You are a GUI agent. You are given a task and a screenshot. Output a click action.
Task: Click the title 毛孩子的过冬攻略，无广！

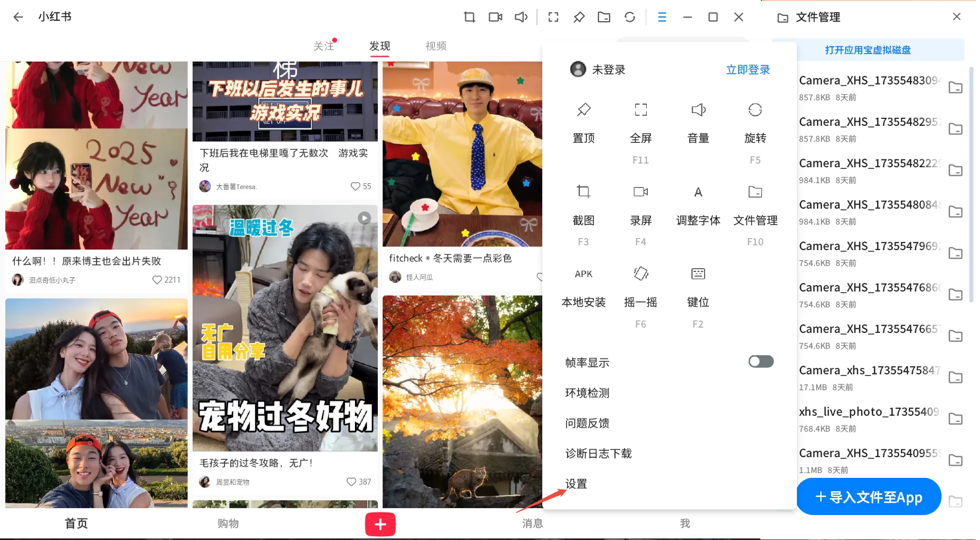tap(257, 463)
